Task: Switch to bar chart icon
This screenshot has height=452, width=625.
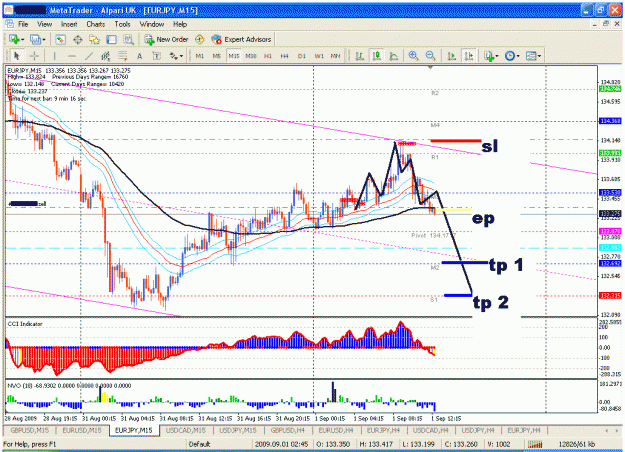Action: click(x=360, y=56)
